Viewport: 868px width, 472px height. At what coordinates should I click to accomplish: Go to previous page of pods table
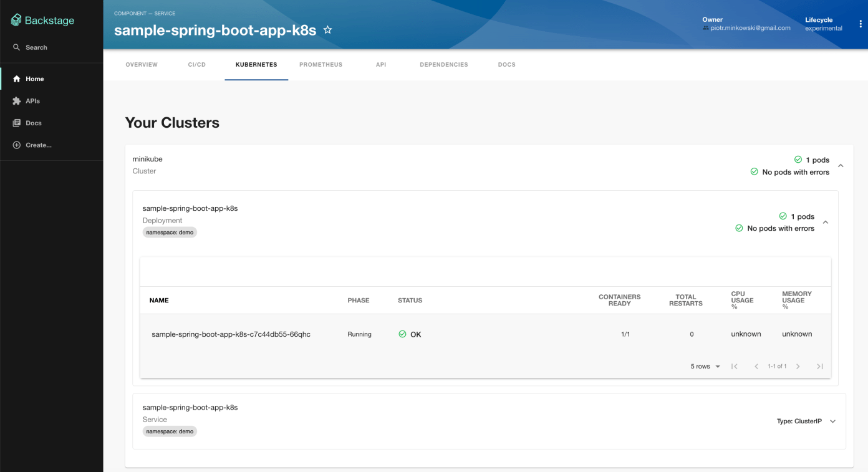[x=756, y=367]
